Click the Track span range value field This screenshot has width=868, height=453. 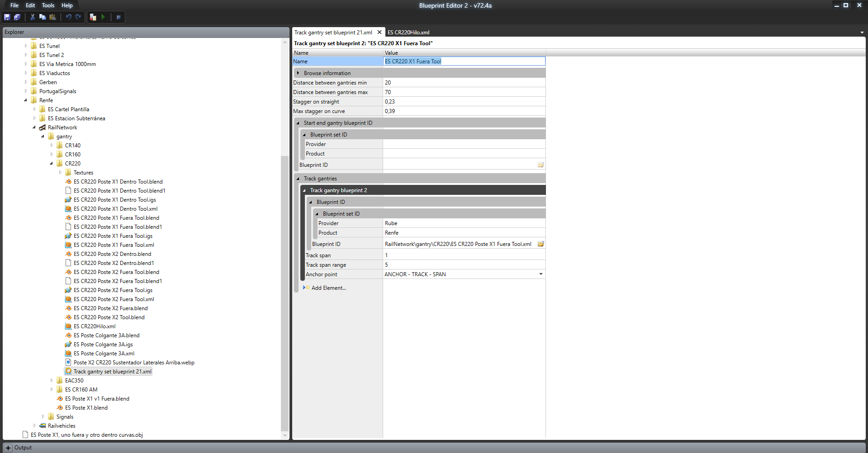click(464, 265)
